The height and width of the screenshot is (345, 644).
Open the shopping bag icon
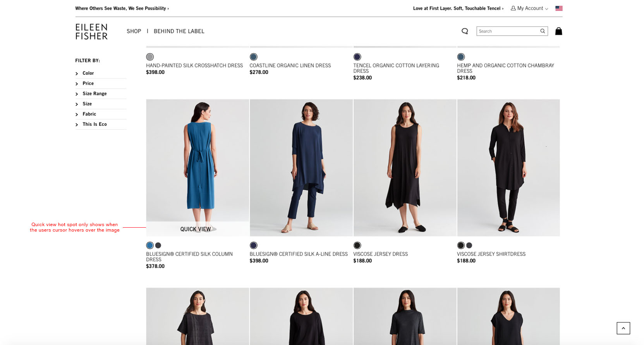pos(558,31)
